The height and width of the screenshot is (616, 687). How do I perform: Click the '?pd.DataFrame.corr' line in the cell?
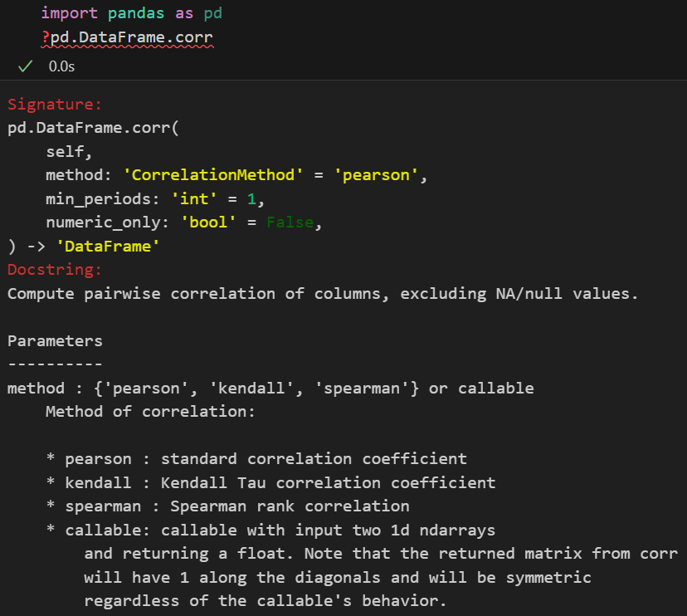pos(127,37)
